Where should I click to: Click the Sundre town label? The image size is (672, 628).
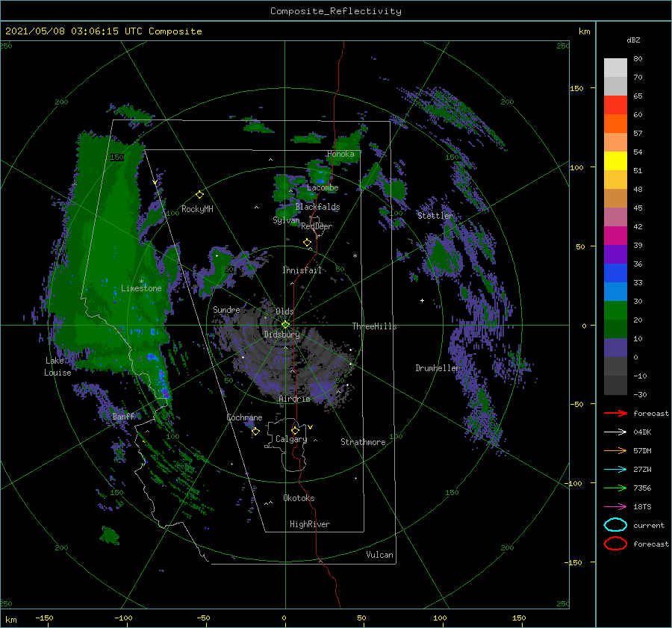tap(226, 310)
